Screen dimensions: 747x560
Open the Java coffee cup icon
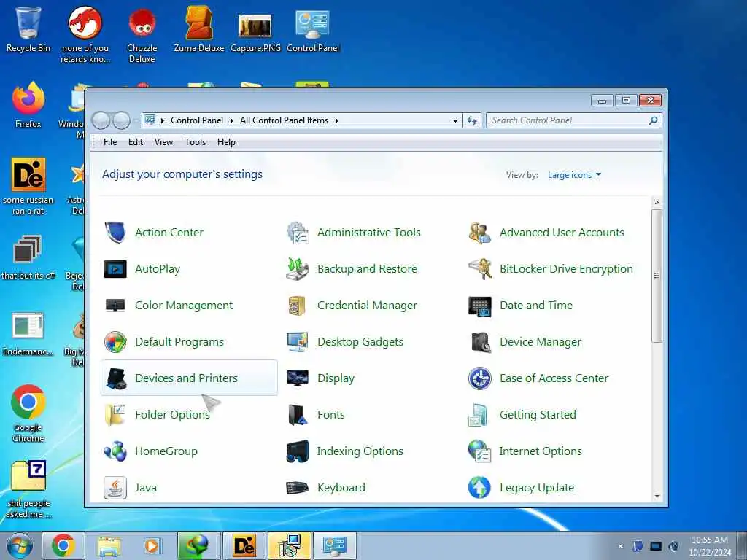[x=115, y=488]
